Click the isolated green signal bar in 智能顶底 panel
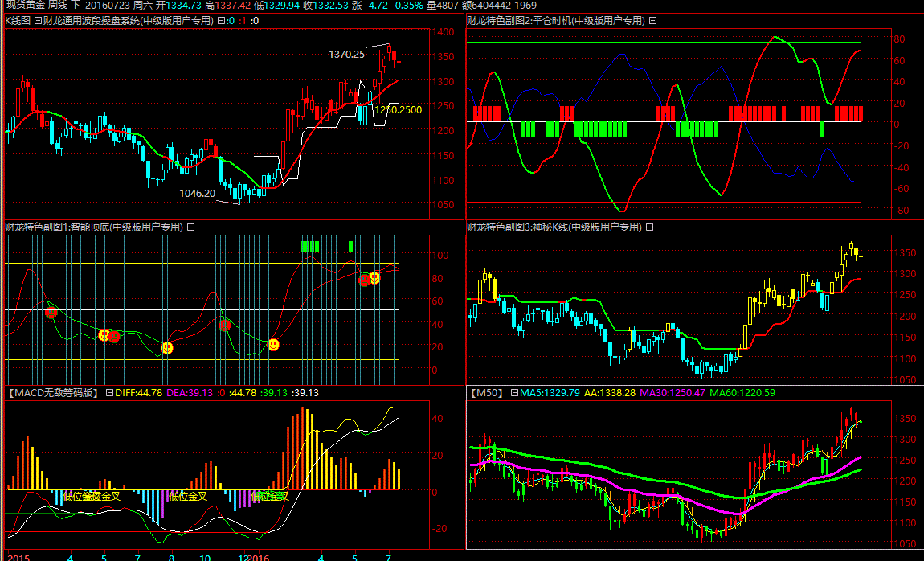This screenshot has height=561, width=924. (350, 246)
